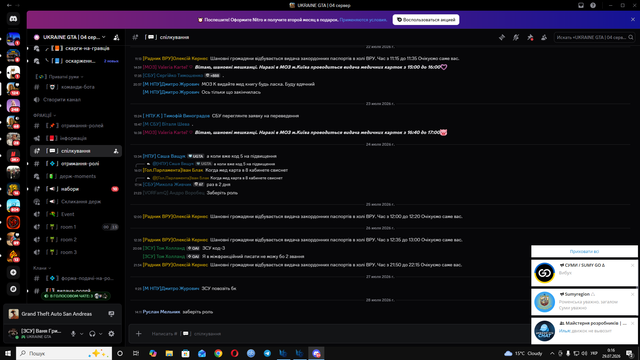Open the держ-moments channel
640x360 pixels.
pos(76,176)
